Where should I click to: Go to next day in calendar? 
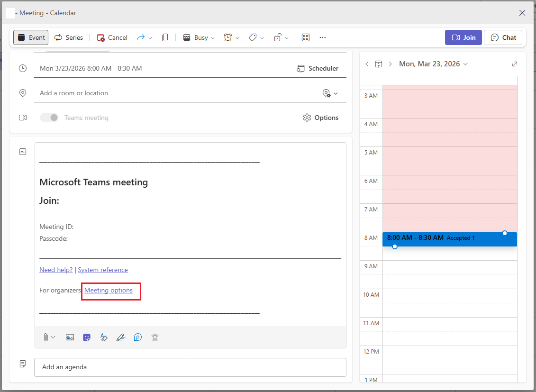[390, 64]
